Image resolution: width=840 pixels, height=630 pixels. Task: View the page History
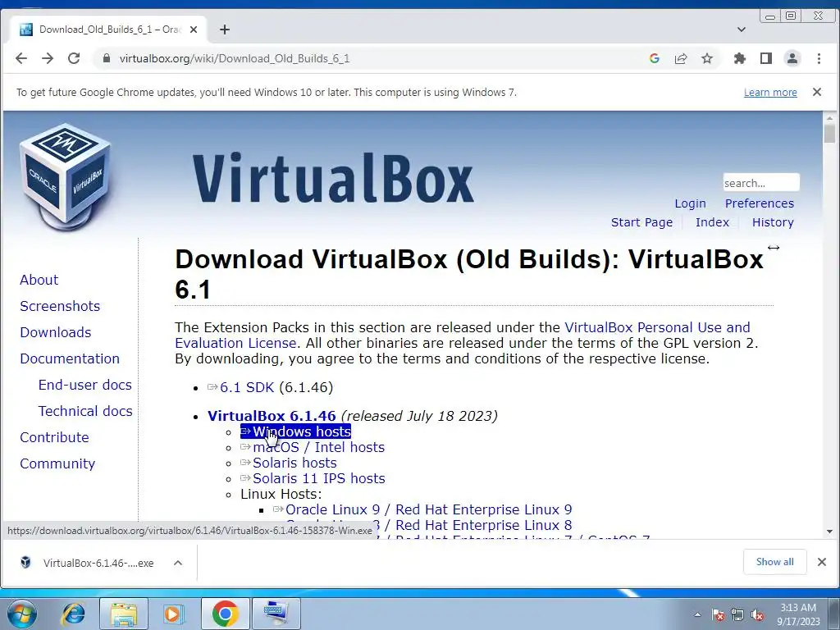click(773, 222)
